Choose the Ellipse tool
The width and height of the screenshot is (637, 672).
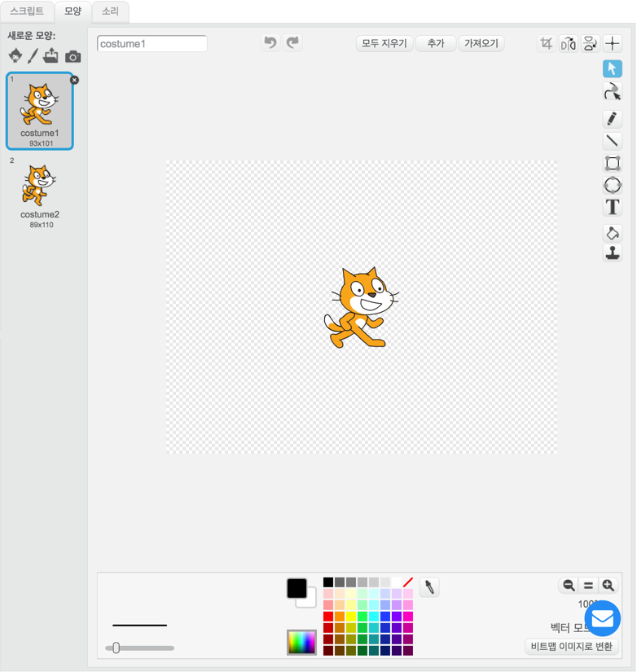pos(613,185)
